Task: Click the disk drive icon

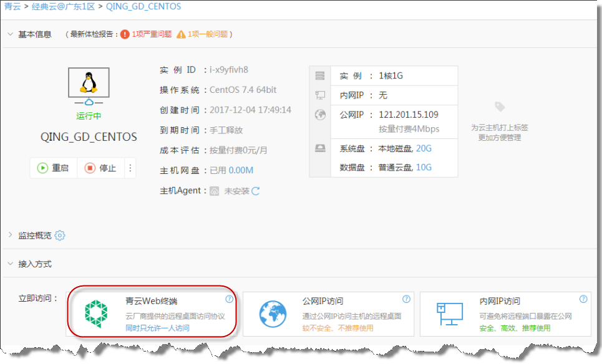Action: (320, 148)
